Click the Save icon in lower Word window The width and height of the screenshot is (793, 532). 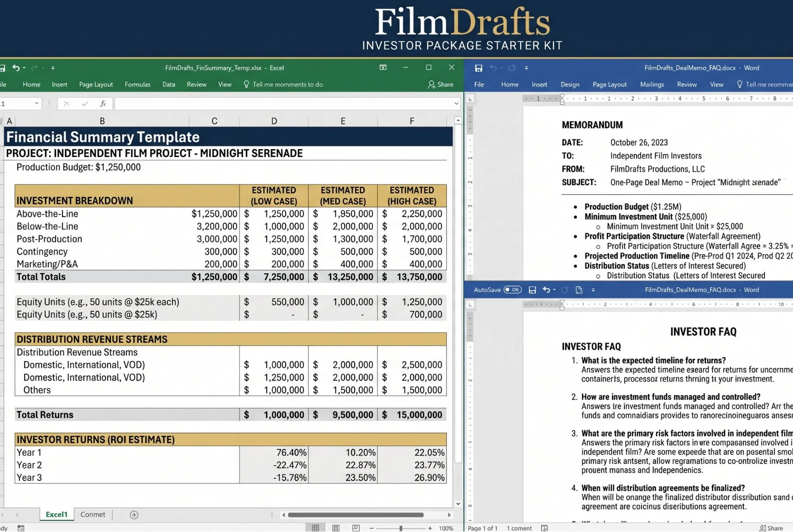[x=532, y=290]
